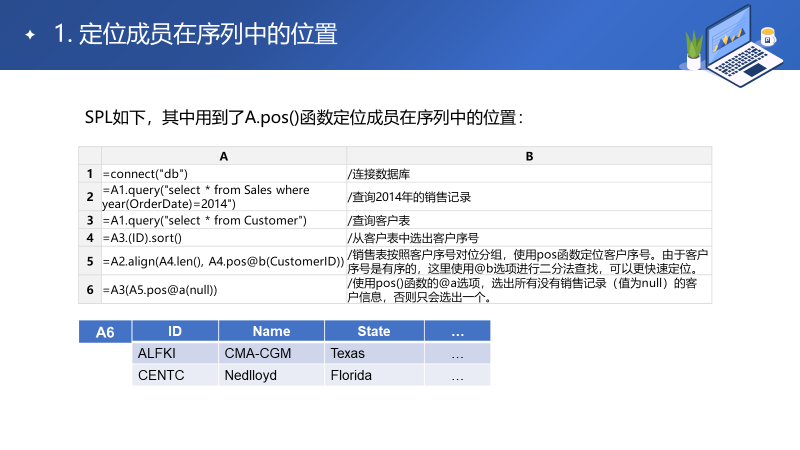Click cell =A3(A5.pos@a(null))

[224, 289]
